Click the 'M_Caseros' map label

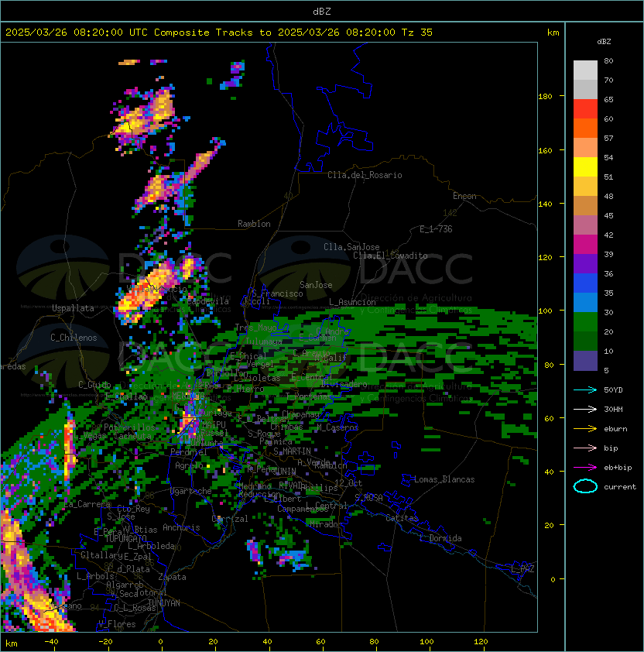337,427
